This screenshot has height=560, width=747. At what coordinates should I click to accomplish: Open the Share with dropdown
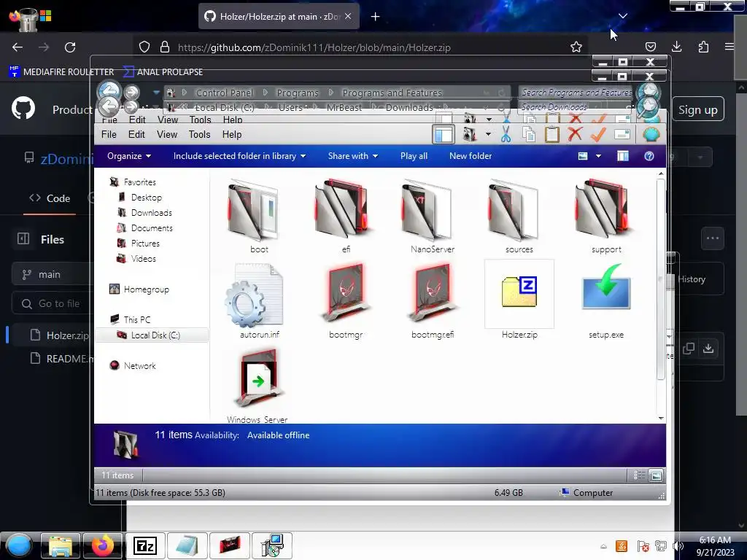(352, 156)
